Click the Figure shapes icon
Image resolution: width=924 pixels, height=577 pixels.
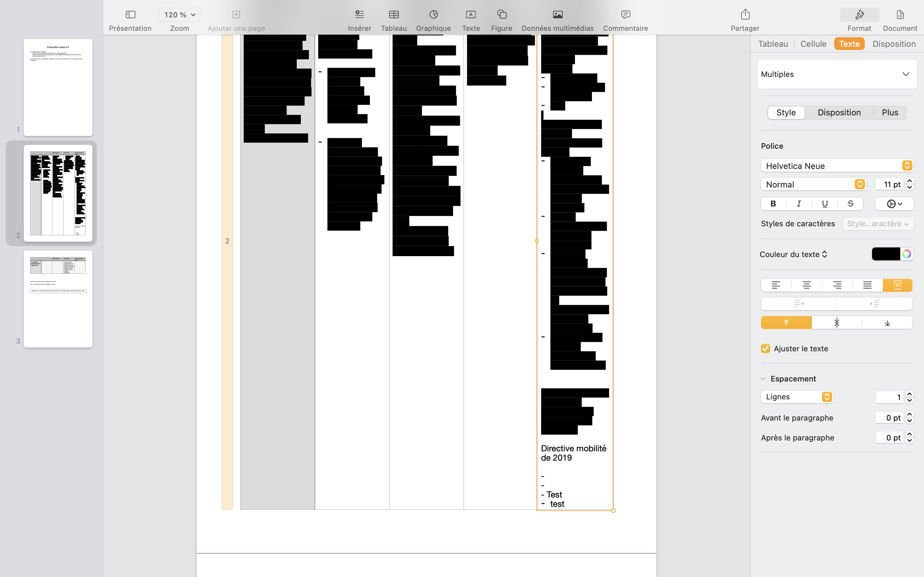point(501,15)
